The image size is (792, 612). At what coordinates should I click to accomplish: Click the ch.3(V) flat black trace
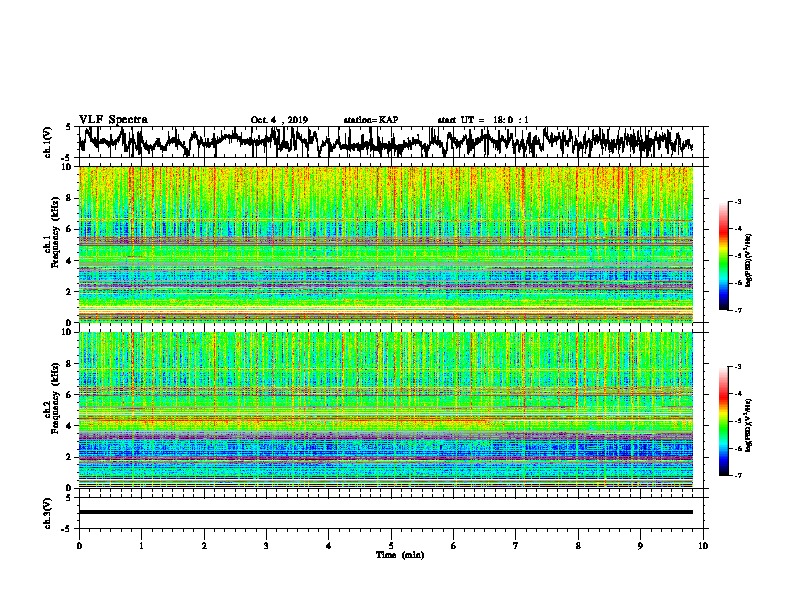tap(386, 512)
